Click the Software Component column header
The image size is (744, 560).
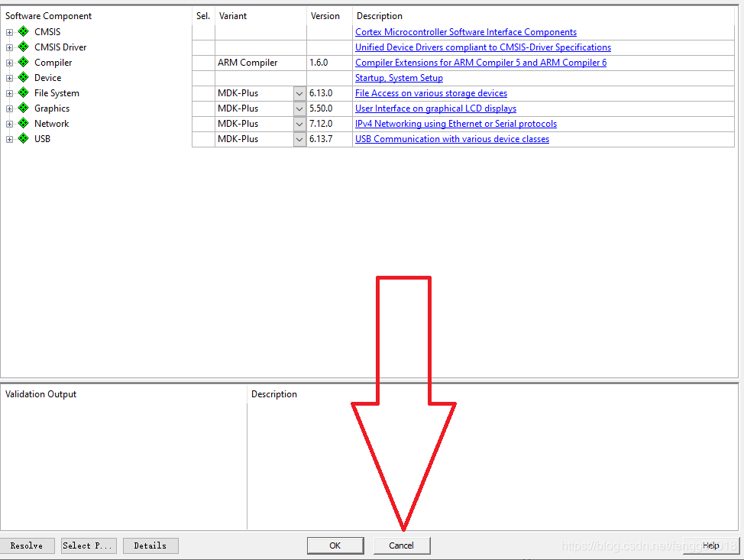point(48,15)
